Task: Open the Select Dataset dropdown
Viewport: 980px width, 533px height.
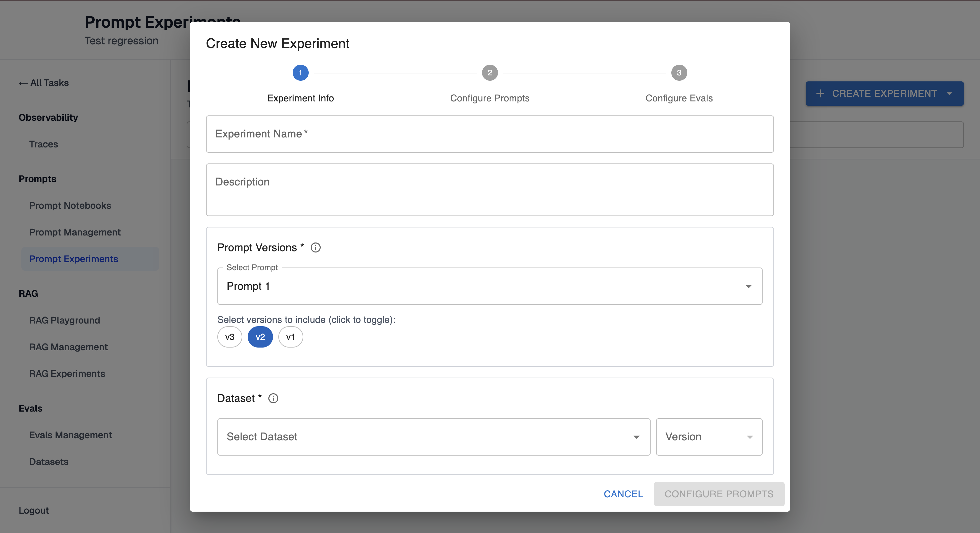Action: pyautogui.click(x=433, y=437)
